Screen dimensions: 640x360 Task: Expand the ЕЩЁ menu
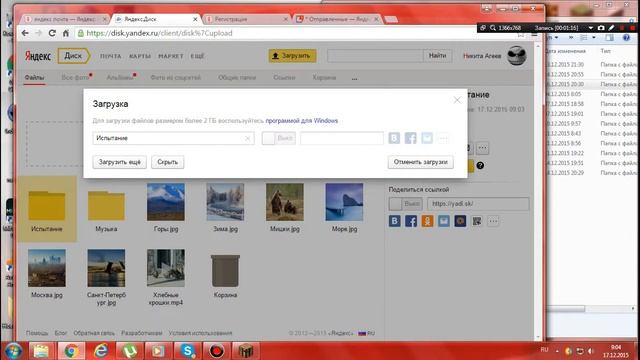197,56
